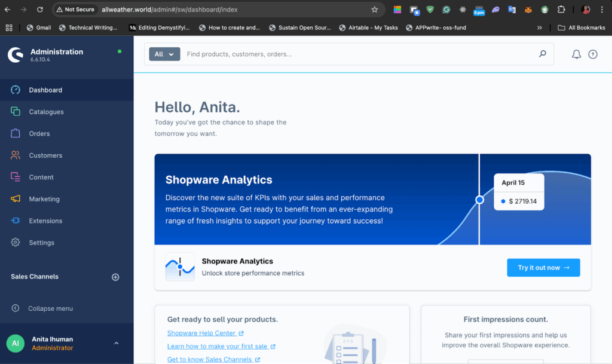Expand the Anita Ihuman user menu chevron
This screenshot has height=364, width=612.
coord(117,343)
